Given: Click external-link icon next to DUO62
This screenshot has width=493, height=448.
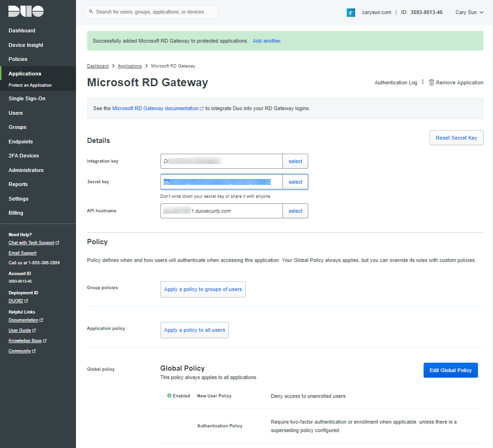Looking at the screenshot, I should tap(26, 301).
